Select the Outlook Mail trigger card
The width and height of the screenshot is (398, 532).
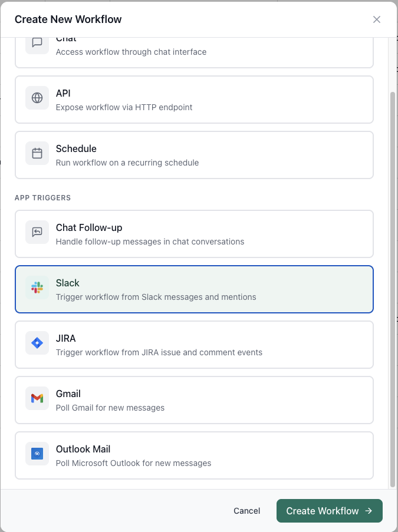click(x=195, y=454)
